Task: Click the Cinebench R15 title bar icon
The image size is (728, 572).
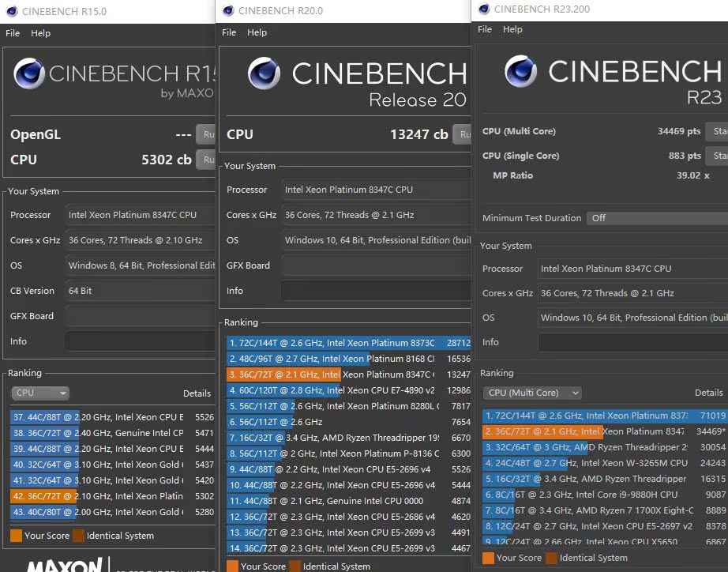Action: pyautogui.click(x=12, y=11)
